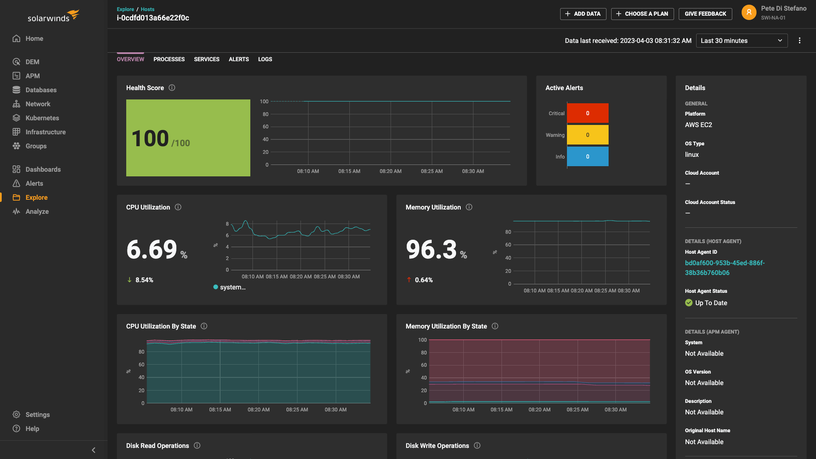Screen dimensions: 816x459
Task: Switch to the Logs tab
Action: pyautogui.click(x=265, y=60)
